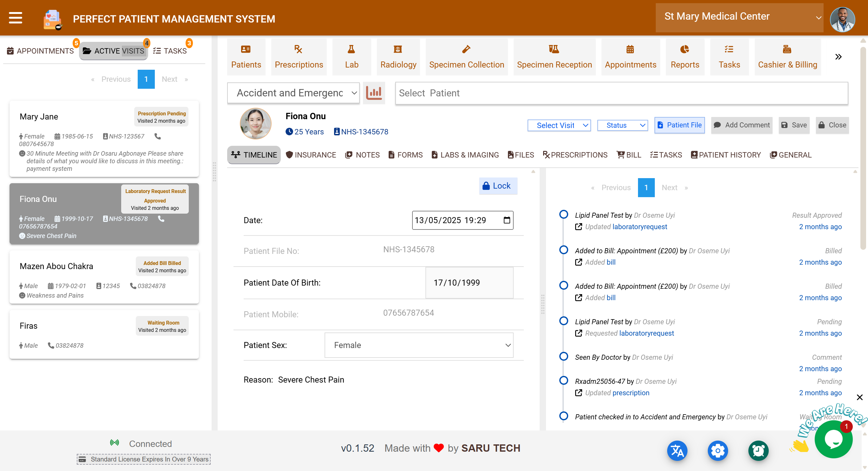Open the Patients module

click(x=246, y=56)
